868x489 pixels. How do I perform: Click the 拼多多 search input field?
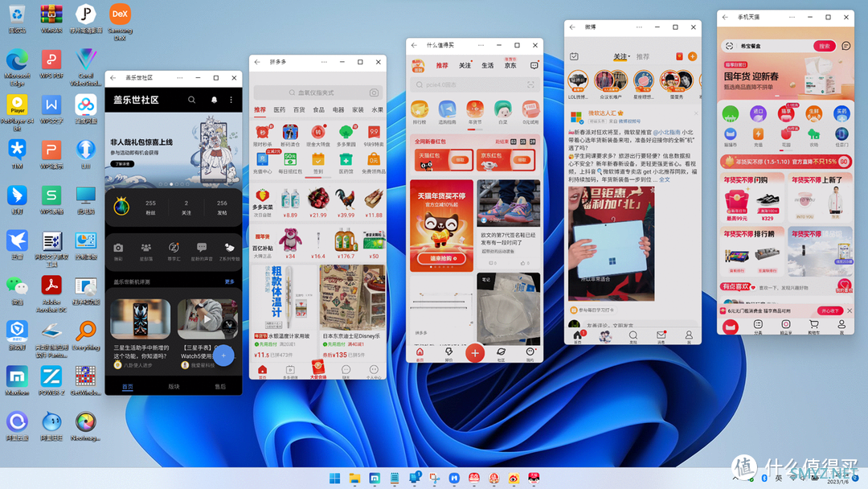pyautogui.click(x=317, y=92)
